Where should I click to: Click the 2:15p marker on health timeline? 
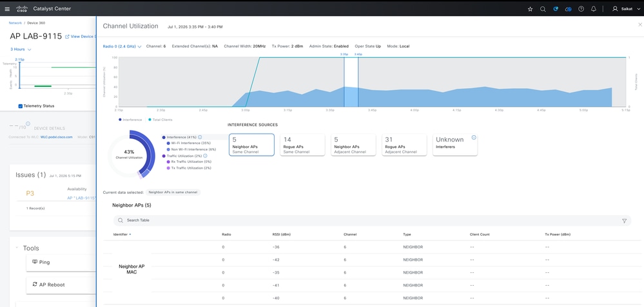pyautogui.click(x=19, y=60)
